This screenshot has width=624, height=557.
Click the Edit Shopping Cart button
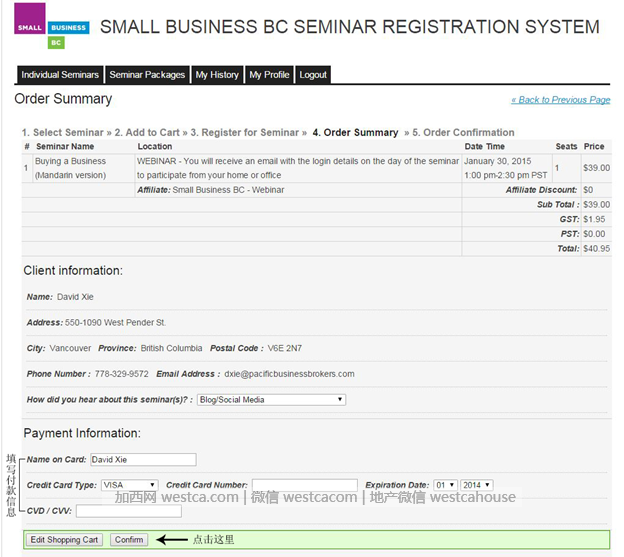coord(64,540)
